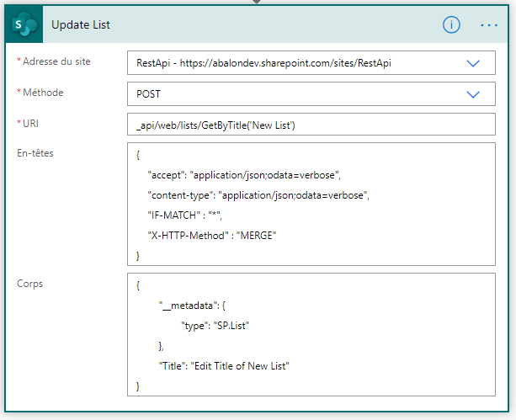Open the info icon on Update List header
Screen dimensions: 516x420
[x=451, y=25]
